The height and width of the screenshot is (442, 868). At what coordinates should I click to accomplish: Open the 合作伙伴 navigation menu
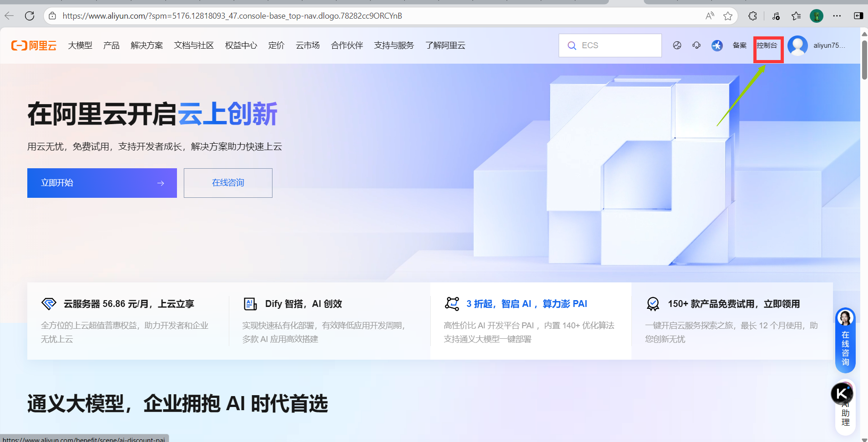coord(347,45)
